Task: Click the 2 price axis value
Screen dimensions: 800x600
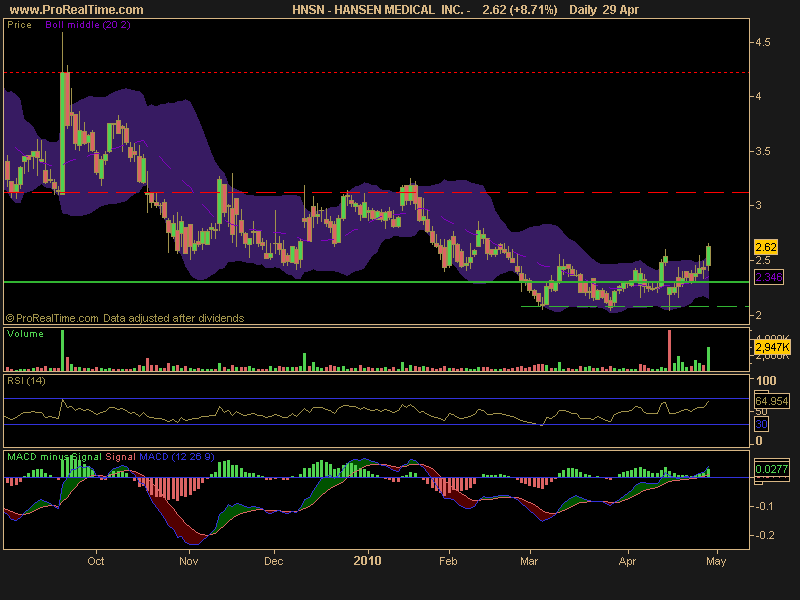Action: click(x=759, y=315)
